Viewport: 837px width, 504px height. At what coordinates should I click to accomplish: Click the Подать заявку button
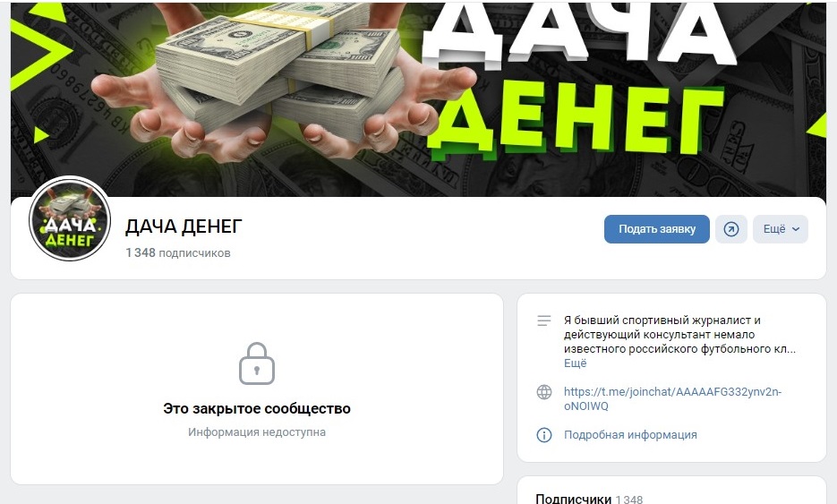pyautogui.click(x=656, y=229)
